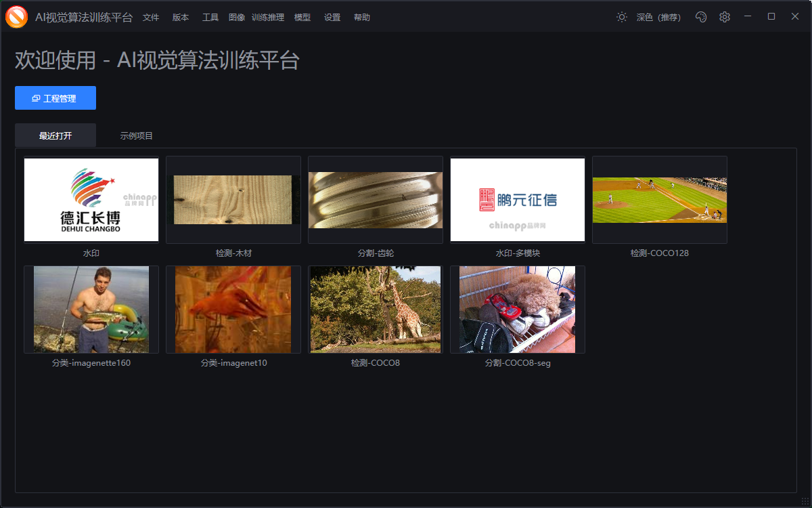Open the 文件 menu

151,18
